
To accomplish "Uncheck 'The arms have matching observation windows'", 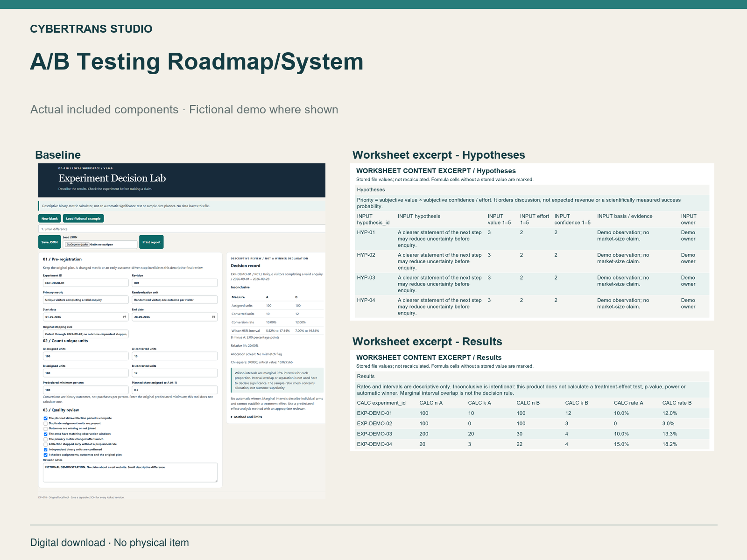I will (x=46, y=434).
